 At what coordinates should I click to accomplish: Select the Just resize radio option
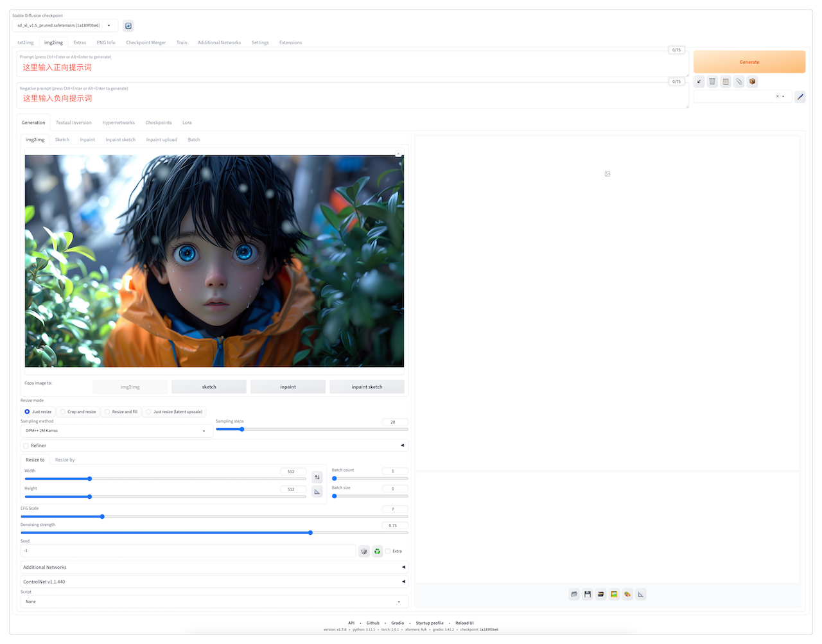(x=38, y=412)
